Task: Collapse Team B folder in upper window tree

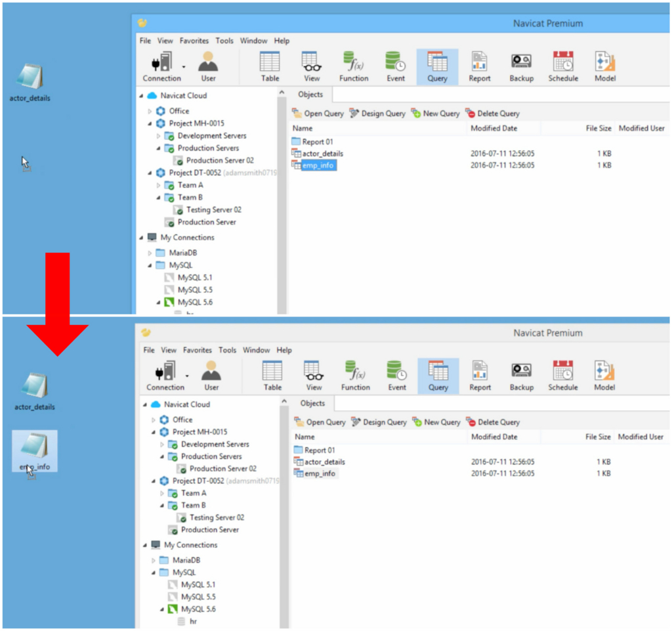Action: tap(158, 198)
